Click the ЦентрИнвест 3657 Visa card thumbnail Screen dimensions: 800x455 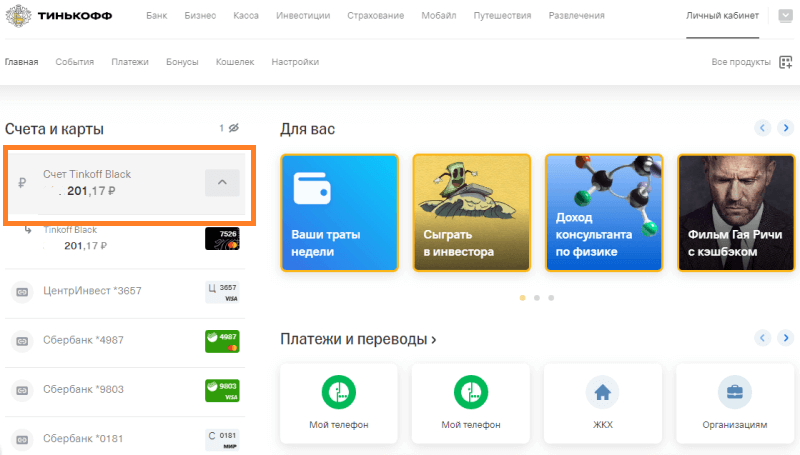pyautogui.click(x=222, y=292)
